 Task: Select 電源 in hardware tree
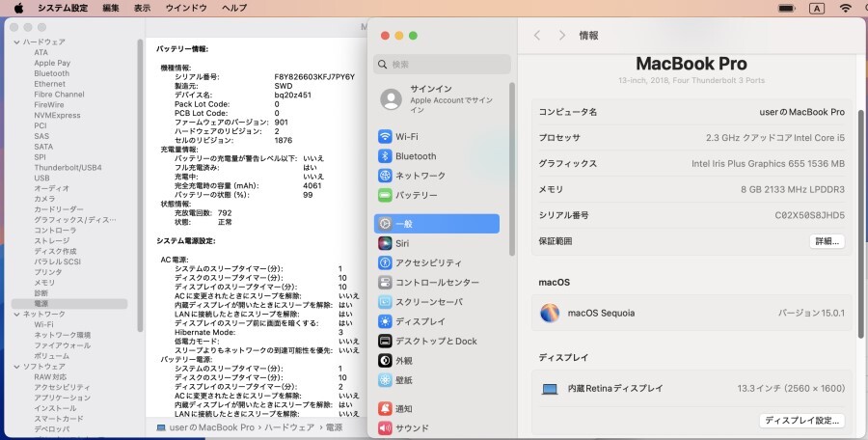(x=69, y=304)
